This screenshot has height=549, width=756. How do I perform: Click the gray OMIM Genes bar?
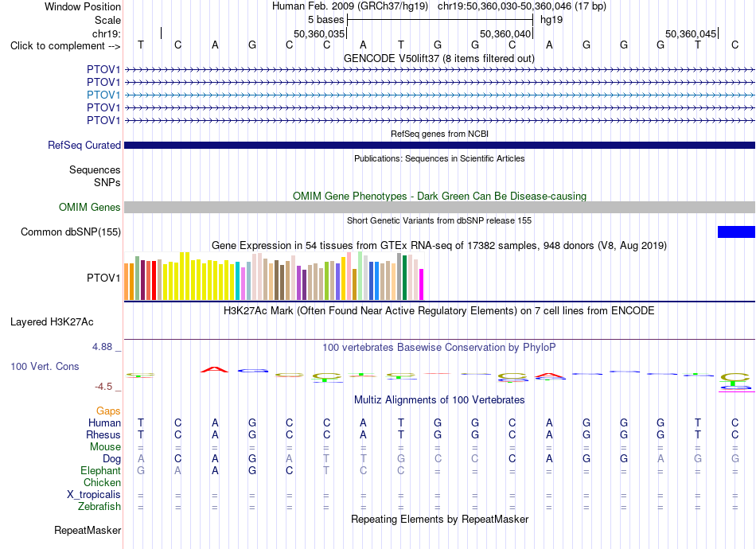point(439,207)
